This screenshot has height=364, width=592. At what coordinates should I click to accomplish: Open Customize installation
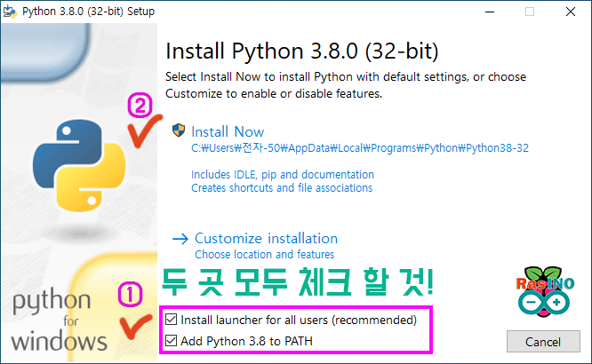pyautogui.click(x=266, y=239)
